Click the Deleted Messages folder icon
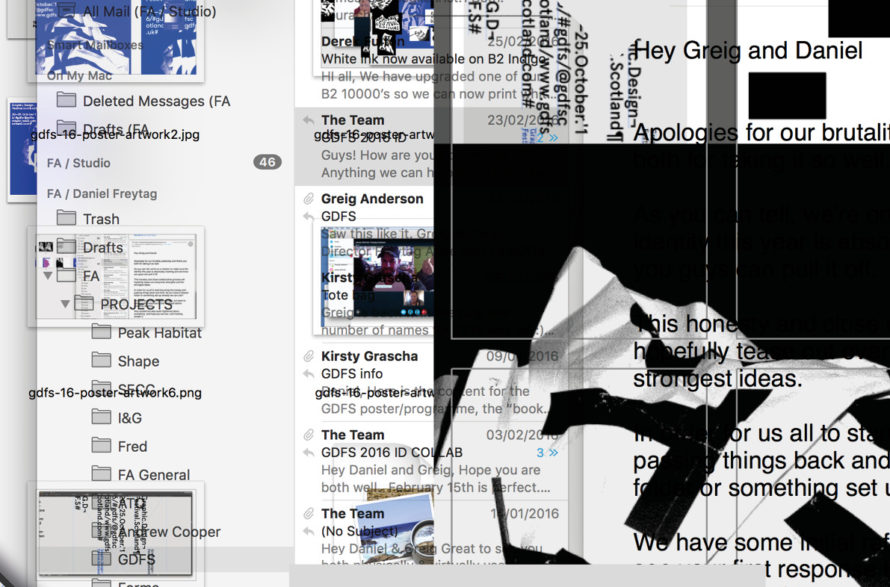This screenshot has width=890, height=587. coord(66,100)
